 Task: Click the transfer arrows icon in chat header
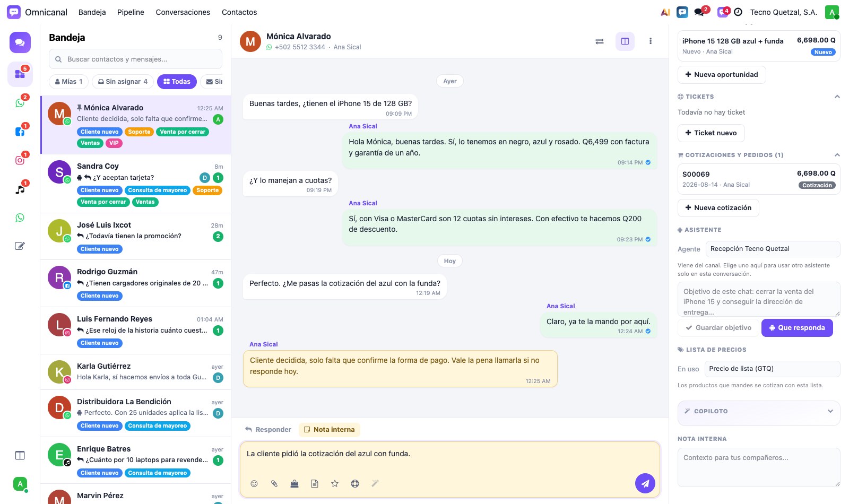coord(600,41)
